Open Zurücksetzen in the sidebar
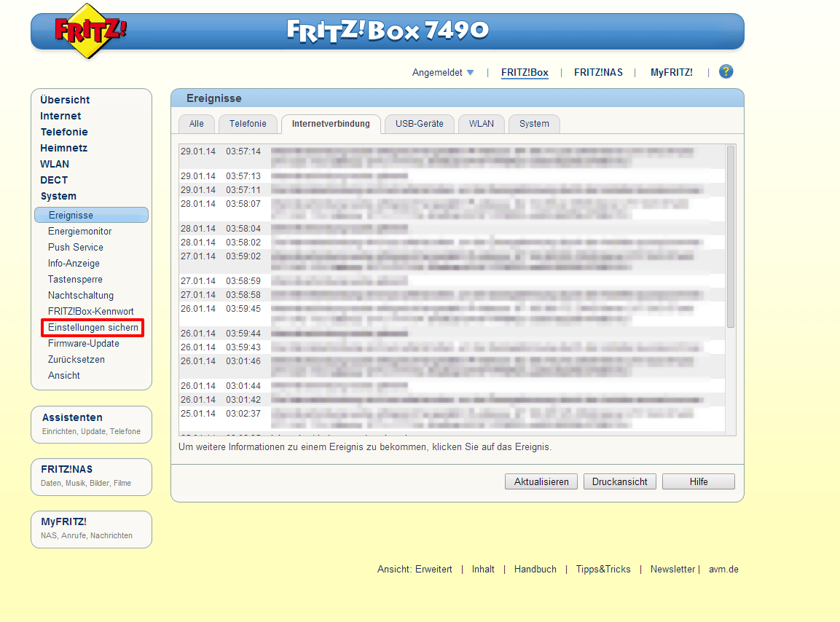The width and height of the screenshot is (840, 622). pyautogui.click(x=76, y=360)
